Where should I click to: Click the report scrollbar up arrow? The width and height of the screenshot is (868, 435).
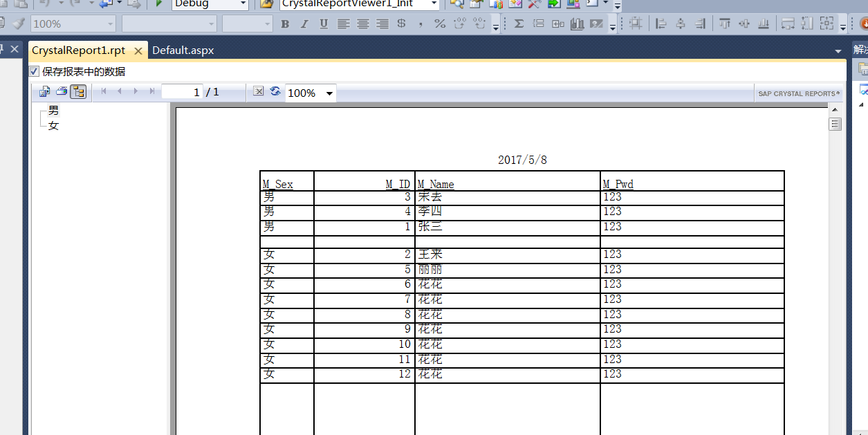click(x=835, y=109)
